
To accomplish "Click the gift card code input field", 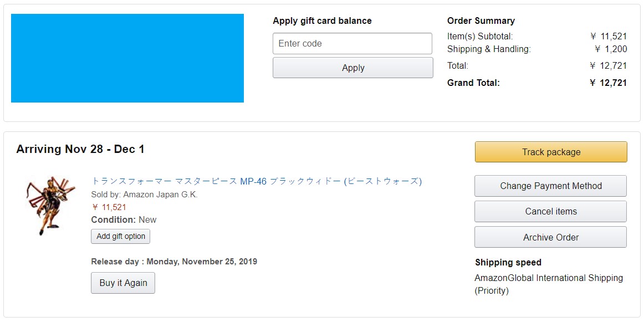I will tap(352, 44).
